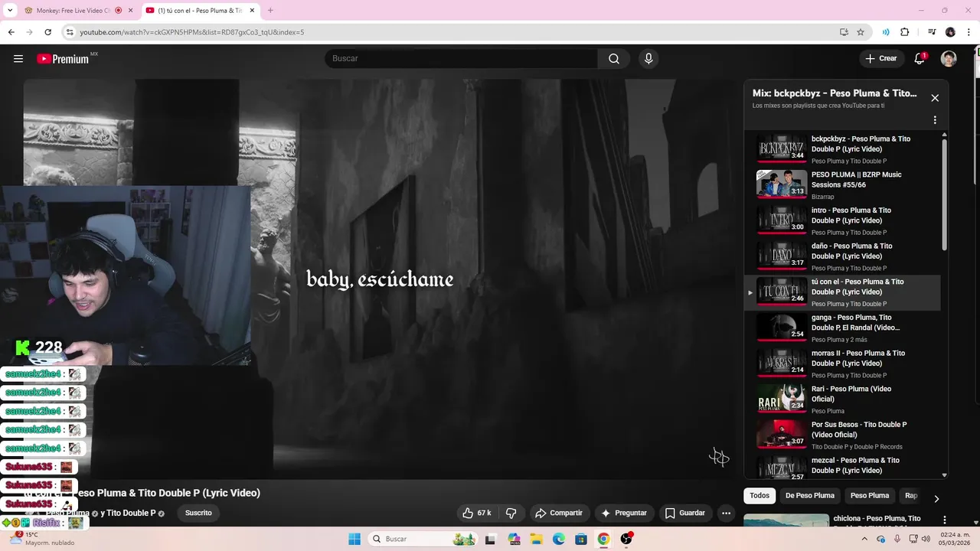This screenshot has width=980, height=551.
Task: Click the search magnifier button
Action: click(x=614, y=58)
